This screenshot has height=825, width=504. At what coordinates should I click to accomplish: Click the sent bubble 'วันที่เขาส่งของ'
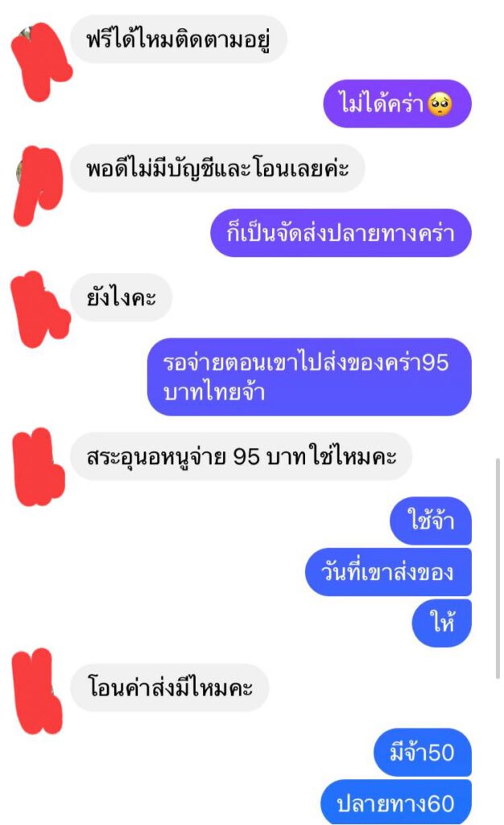(388, 572)
